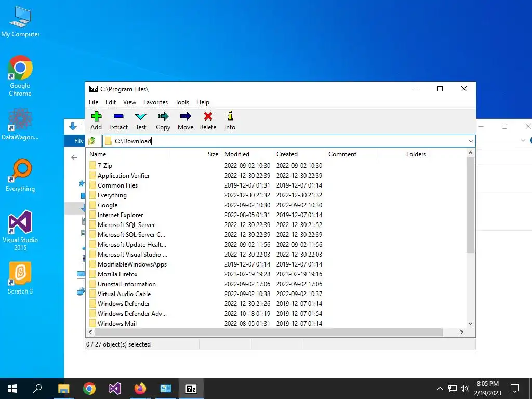Select Scratch 3 desktop shortcut

click(20, 278)
